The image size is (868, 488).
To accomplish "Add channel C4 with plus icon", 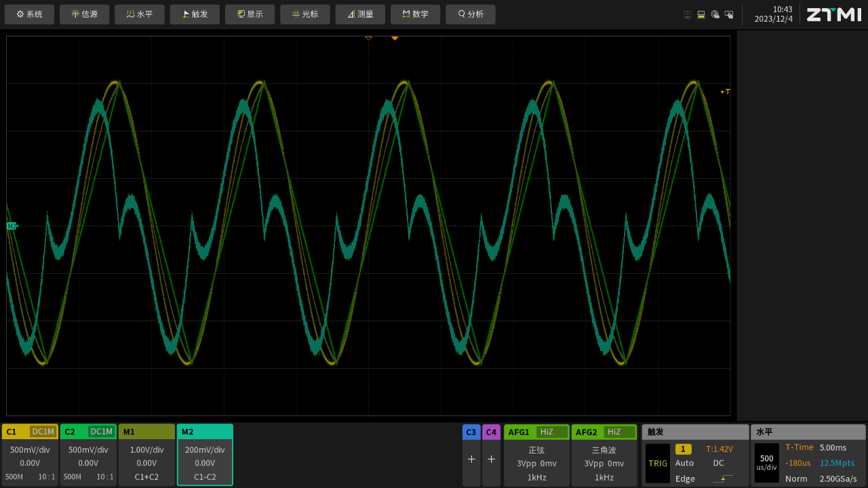I will (491, 459).
